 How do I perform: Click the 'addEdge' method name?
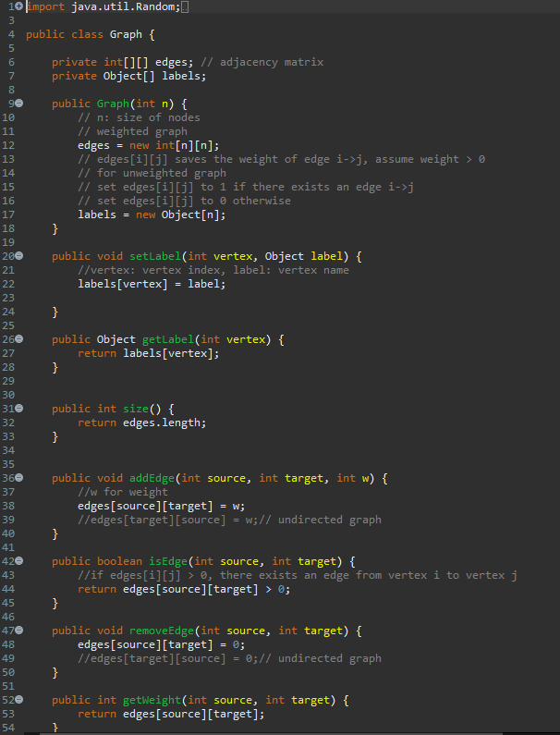pos(152,478)
